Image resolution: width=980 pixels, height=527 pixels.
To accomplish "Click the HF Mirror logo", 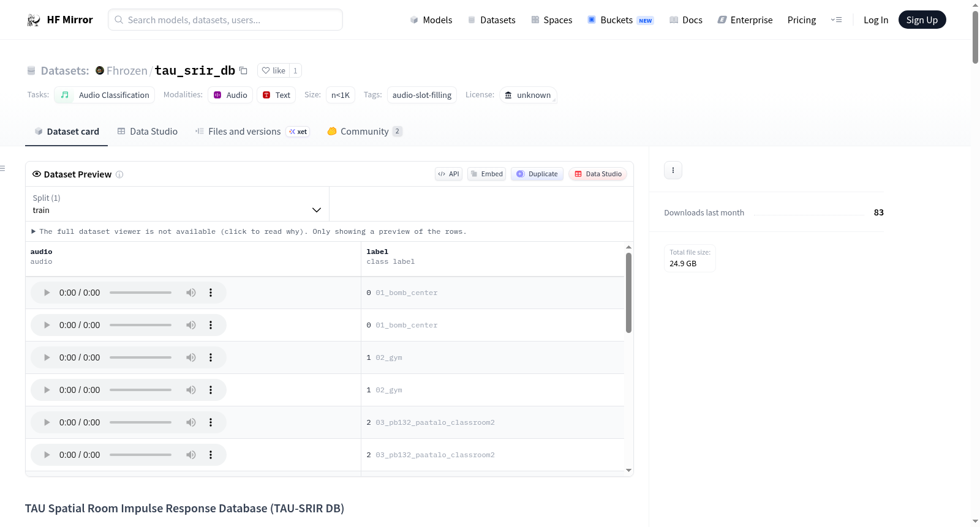I will coord(59,20).
